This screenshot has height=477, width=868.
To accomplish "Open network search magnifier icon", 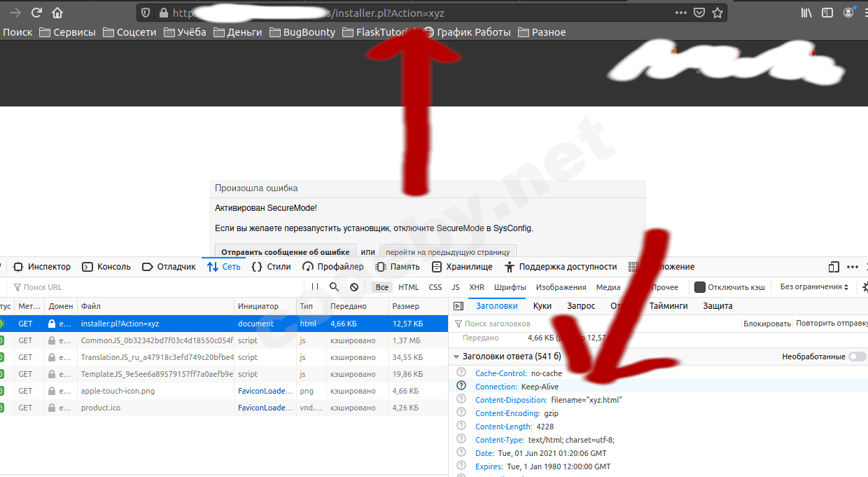I will [x=335, y=287].
